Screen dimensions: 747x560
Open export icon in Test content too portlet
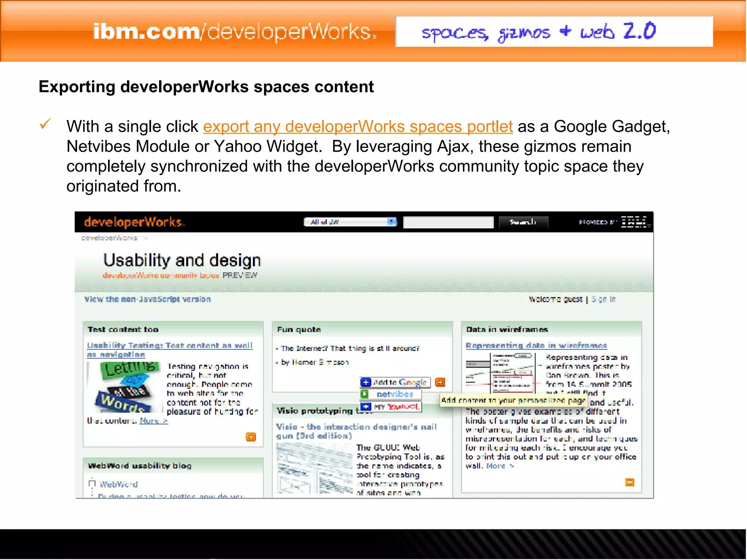(x=251, y=437)
